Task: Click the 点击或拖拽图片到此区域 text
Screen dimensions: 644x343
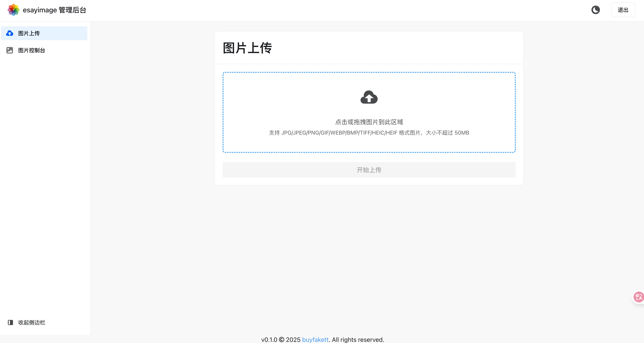Action: pyautogui.click(x=369, y=122)
